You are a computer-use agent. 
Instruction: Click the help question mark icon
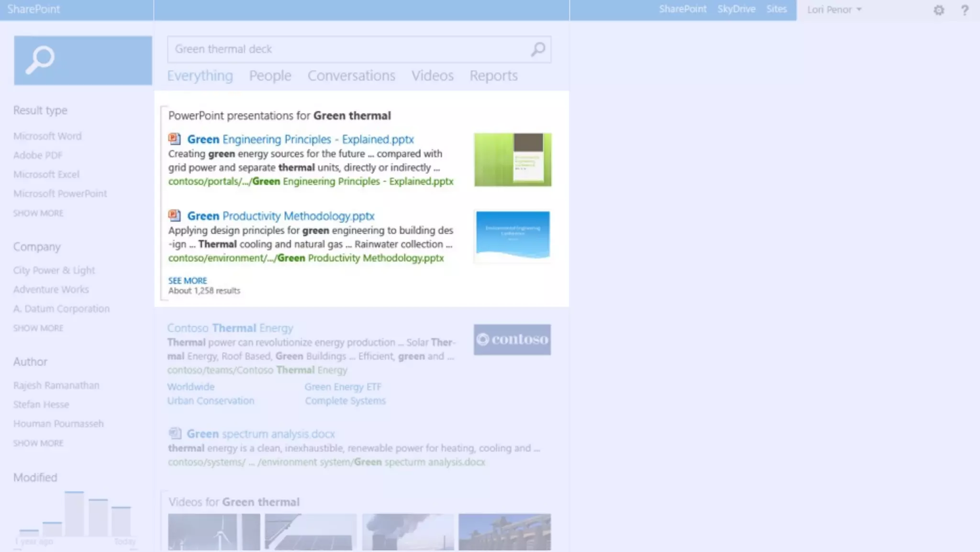point(965,10)
